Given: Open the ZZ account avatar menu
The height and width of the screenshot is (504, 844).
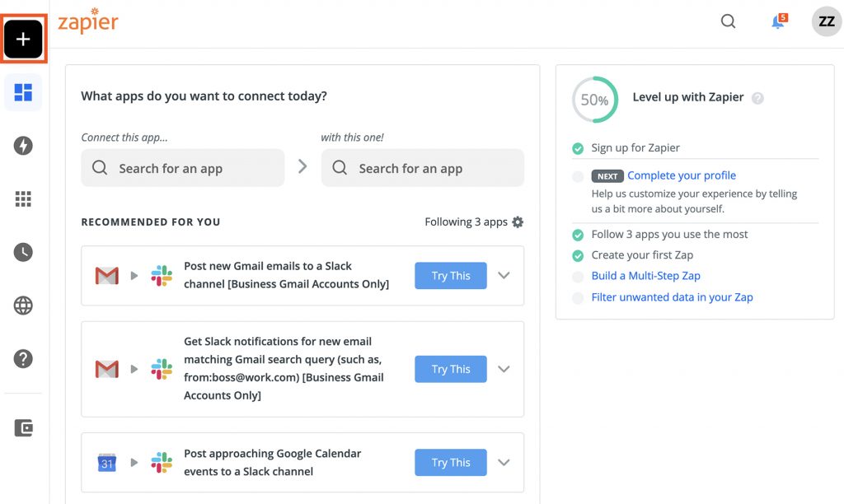Looking at the screenshot, I should click(x=827, y=21).
